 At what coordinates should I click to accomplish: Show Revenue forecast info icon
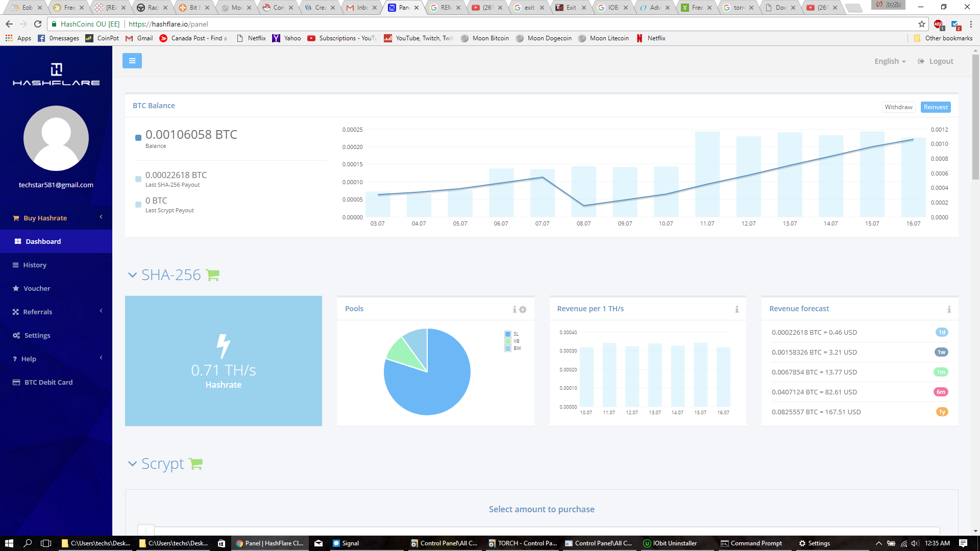tap(949, 309)
